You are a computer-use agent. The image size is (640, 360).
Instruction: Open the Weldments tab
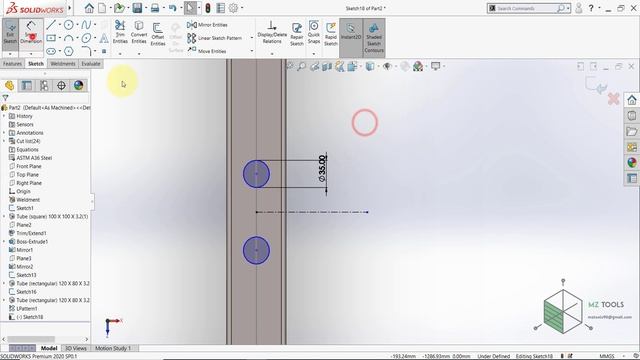click(x=63, y=64)
